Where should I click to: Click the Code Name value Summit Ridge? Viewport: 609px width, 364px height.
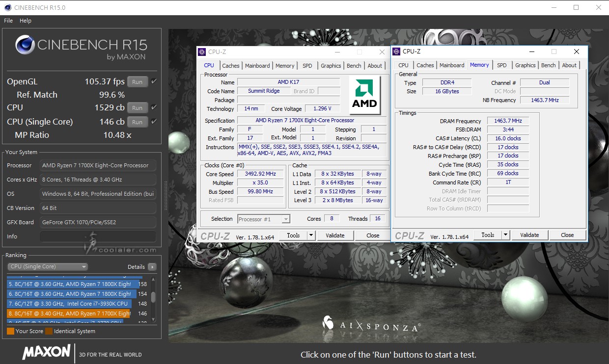pyautogui.click(x=264, y=91)
